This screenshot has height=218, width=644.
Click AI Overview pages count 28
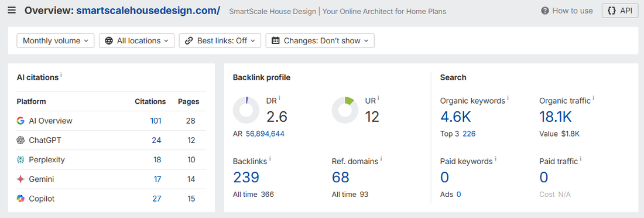(x=190, y=121)
